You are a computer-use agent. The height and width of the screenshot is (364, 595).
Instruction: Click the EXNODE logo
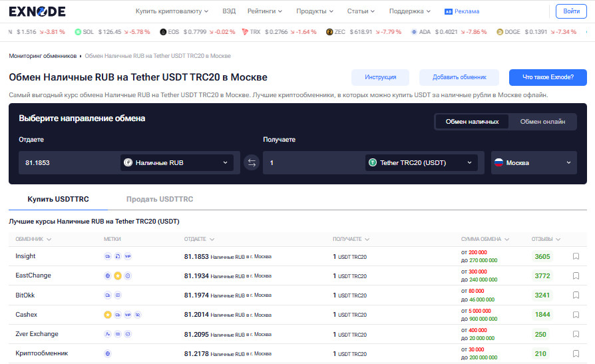37,11
